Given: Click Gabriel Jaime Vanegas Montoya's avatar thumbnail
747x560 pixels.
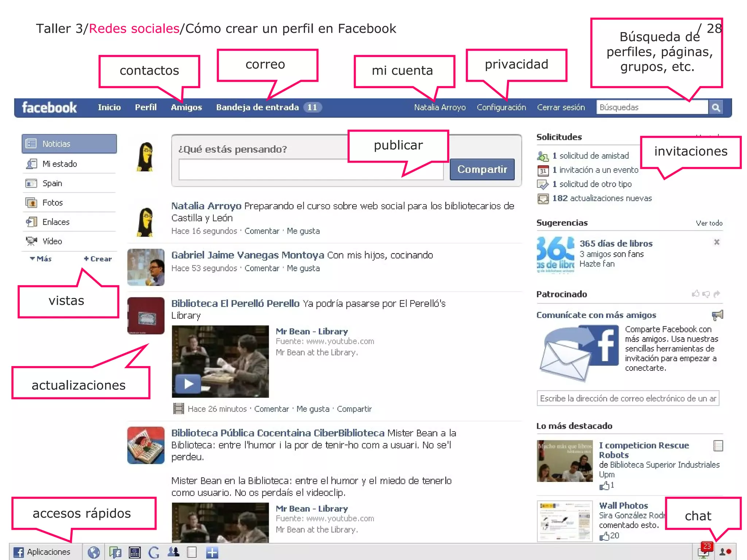Looking at the screenshot, I should point(146,267).
